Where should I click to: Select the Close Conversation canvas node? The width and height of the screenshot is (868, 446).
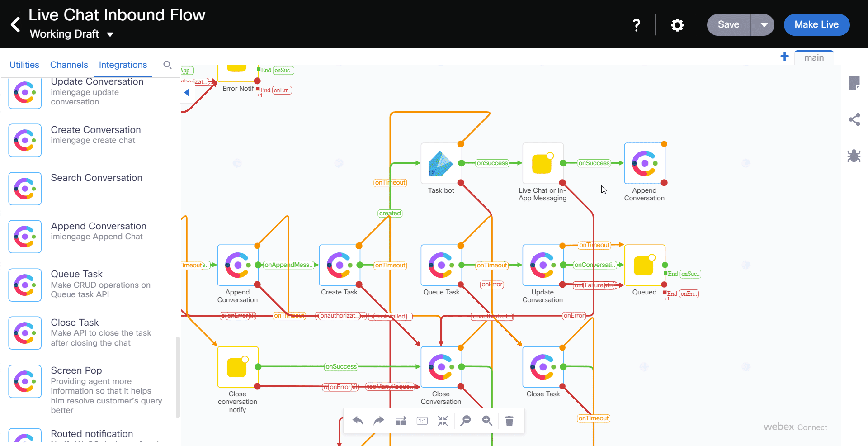coord(441,367)
